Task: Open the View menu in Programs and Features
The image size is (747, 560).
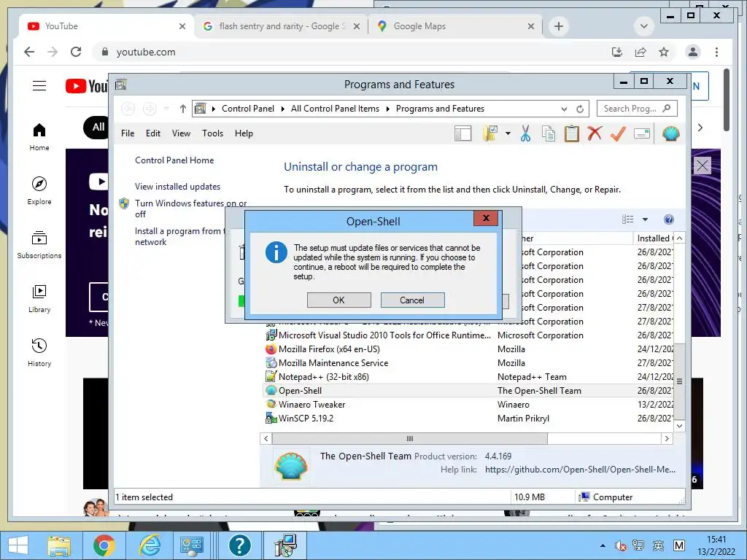Action: click(x=181, y=133)
